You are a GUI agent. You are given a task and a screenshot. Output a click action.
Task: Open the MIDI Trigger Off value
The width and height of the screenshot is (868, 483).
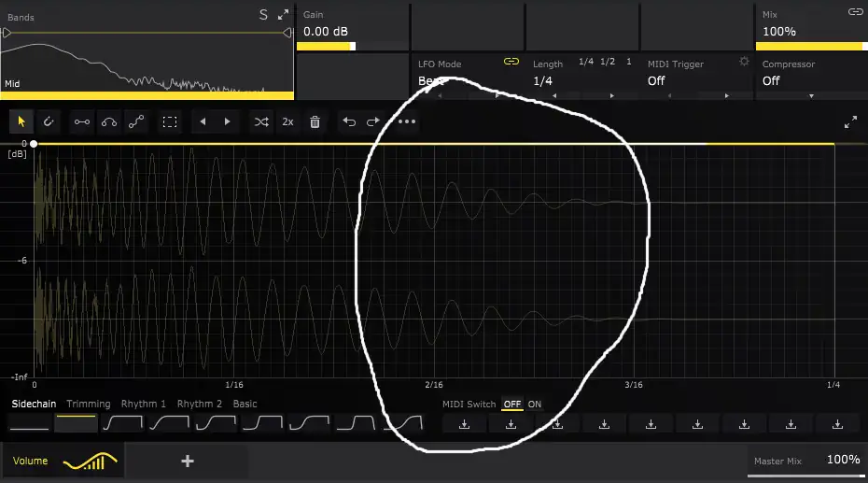656,81
